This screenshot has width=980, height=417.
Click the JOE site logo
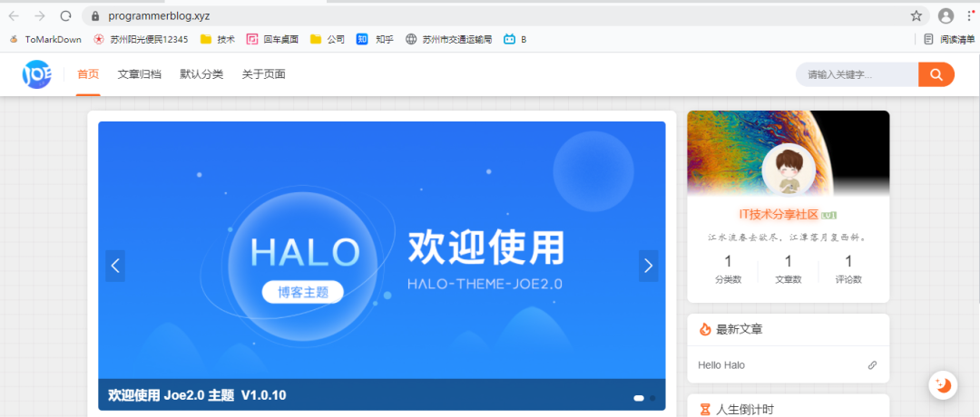click(37, 74)
